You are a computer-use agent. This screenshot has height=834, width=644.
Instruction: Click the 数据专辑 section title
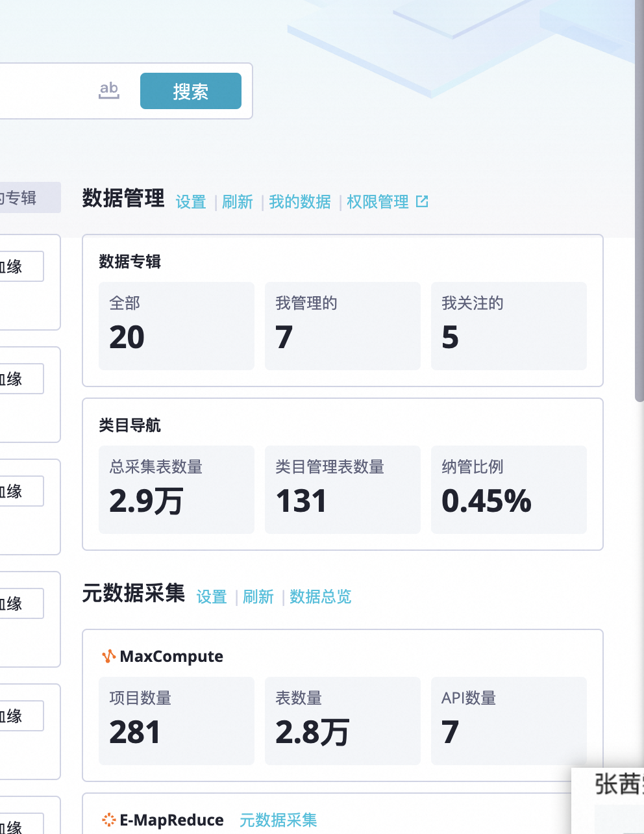(130, 262)
